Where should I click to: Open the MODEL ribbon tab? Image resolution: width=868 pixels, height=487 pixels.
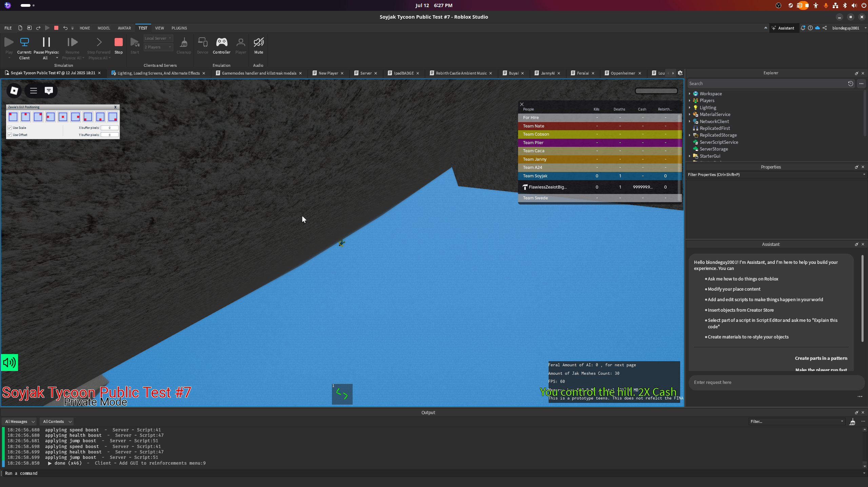click(104, 28)
